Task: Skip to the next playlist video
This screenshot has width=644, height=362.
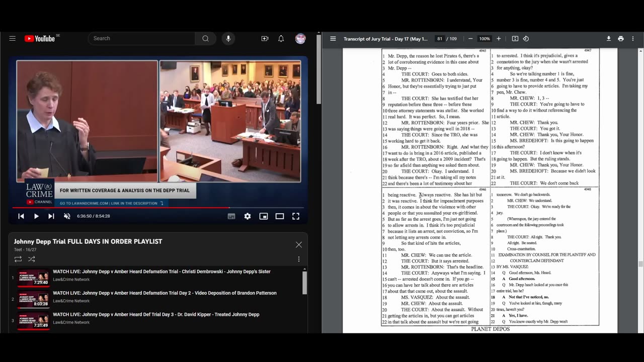Action: click(x=51, y=216)
